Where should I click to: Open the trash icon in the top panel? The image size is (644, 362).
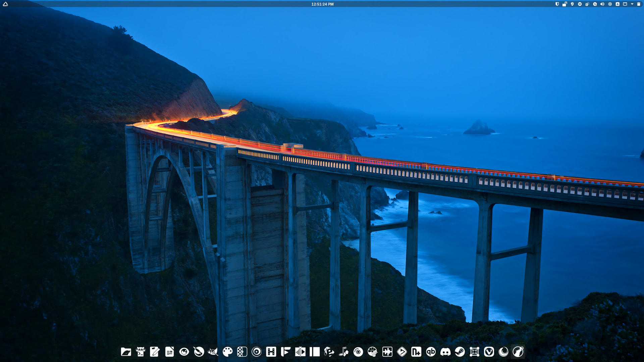(639, 4)
